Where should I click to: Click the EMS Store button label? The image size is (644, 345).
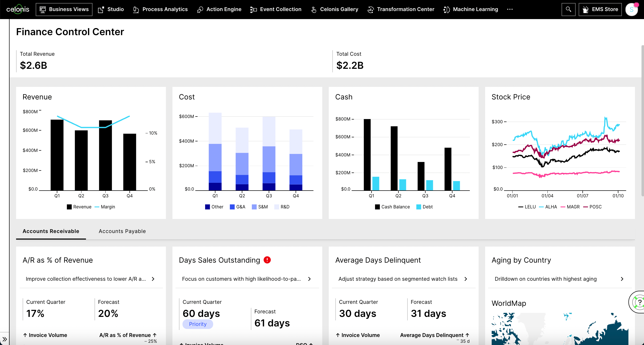605,9
